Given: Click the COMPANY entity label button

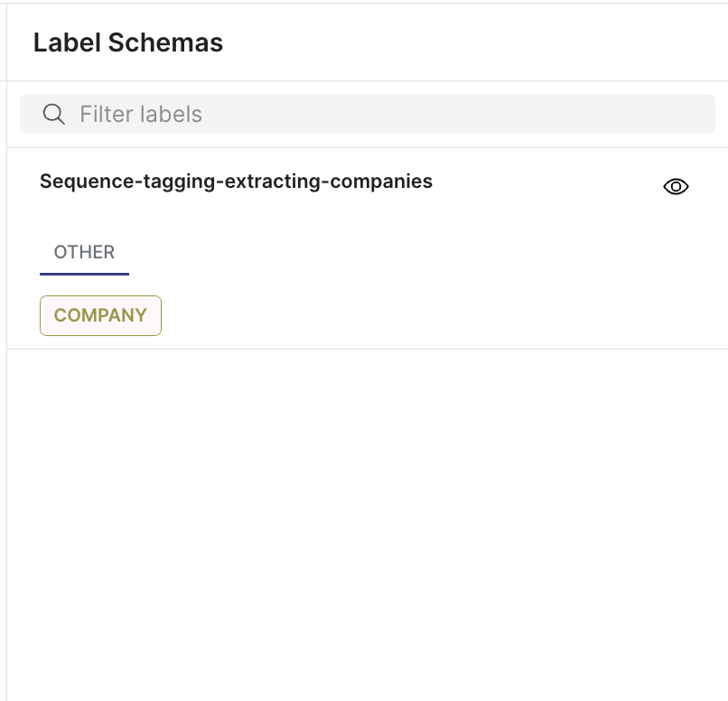Looking at the screenshot, I should pyautogui.click(x=101, y=315).
